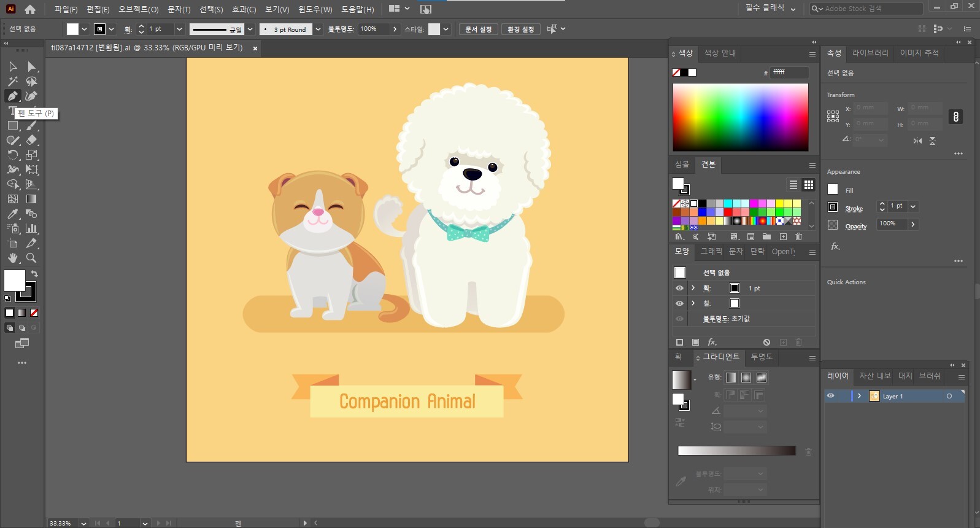Create a new swatch in the swatches panel
The height and width of the screenshot is (528, 980).
tap(783, 236)
